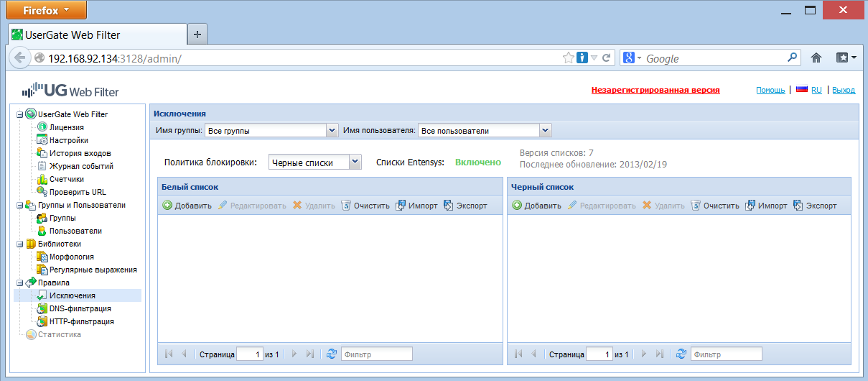Refresh the Белый список grid
The width and height of the screenshot is (868, 381).
(331, 354)
